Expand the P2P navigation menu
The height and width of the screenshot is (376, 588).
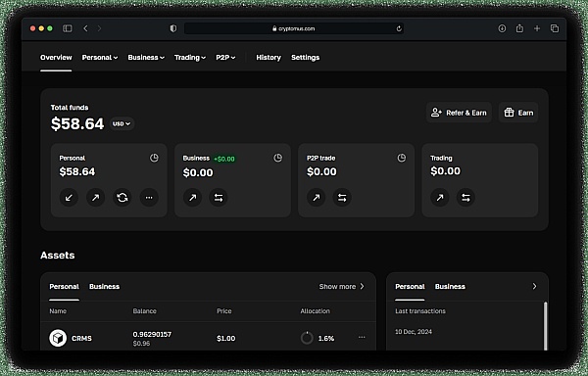pos(225,58)
